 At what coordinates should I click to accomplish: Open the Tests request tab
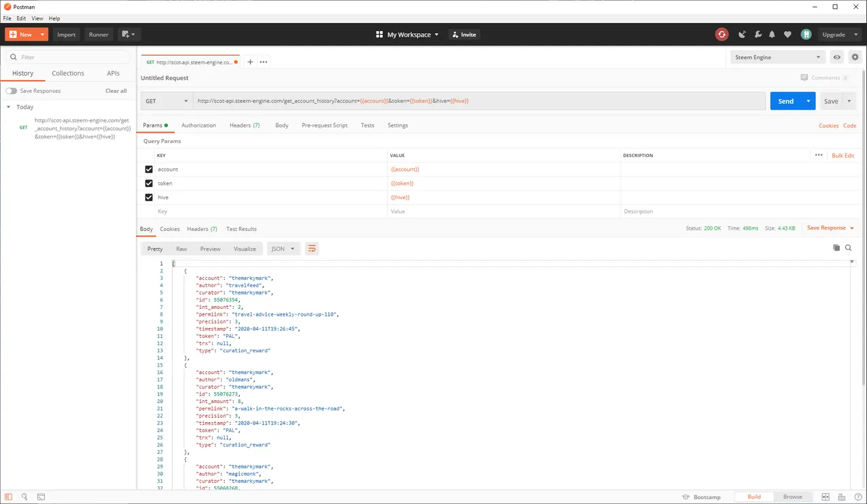tap(367, 125)
